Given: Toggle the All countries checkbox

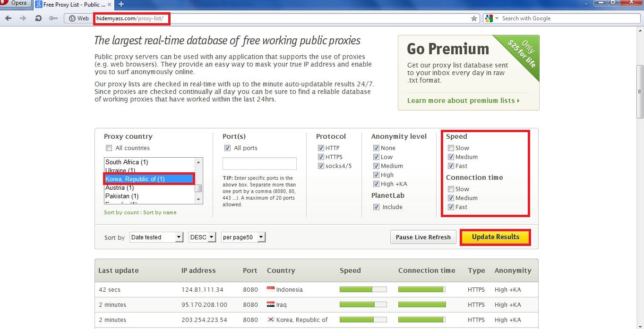Looking at the screenshot, I should pyautogui.click(x=109, y=148).
